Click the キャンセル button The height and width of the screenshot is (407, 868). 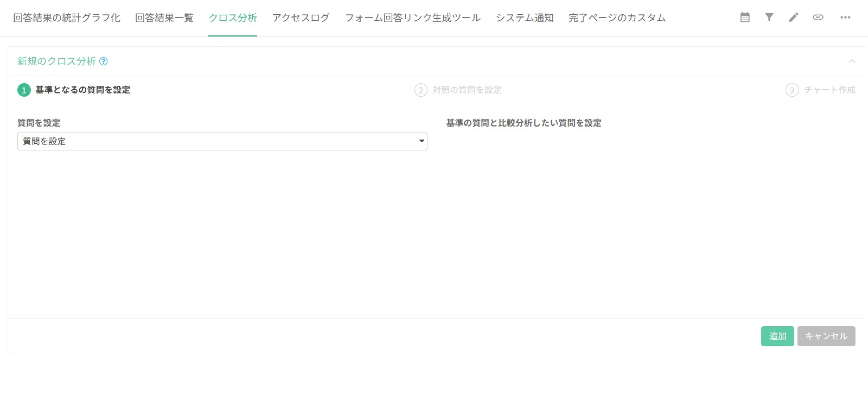[x=826, y=335]
